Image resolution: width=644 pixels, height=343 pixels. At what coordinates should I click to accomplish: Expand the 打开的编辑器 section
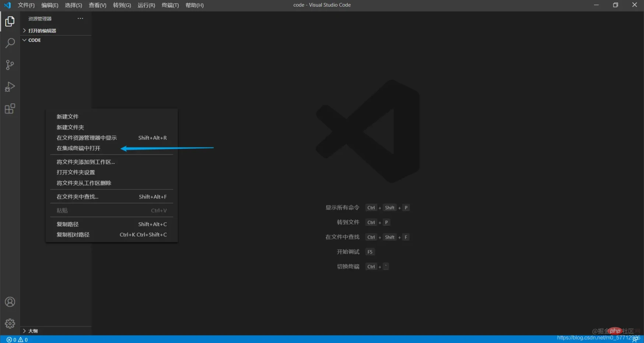[56, 31]
